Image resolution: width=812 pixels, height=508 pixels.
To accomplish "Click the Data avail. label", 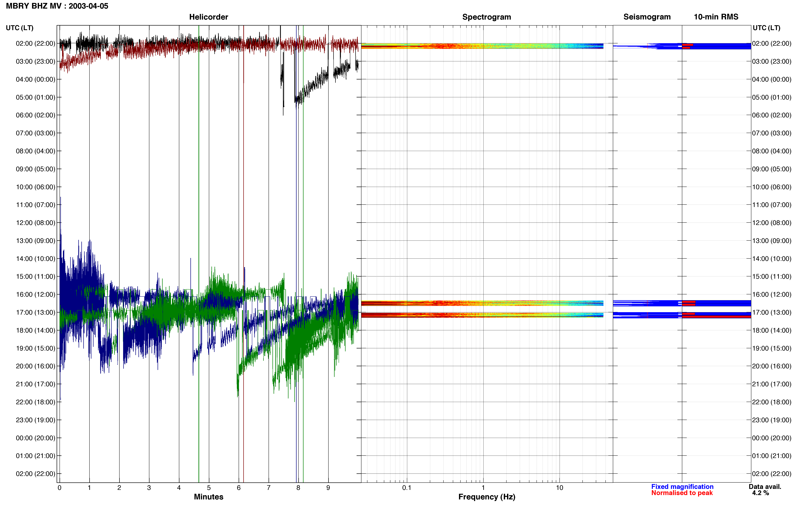I will (x=765, y=486).
